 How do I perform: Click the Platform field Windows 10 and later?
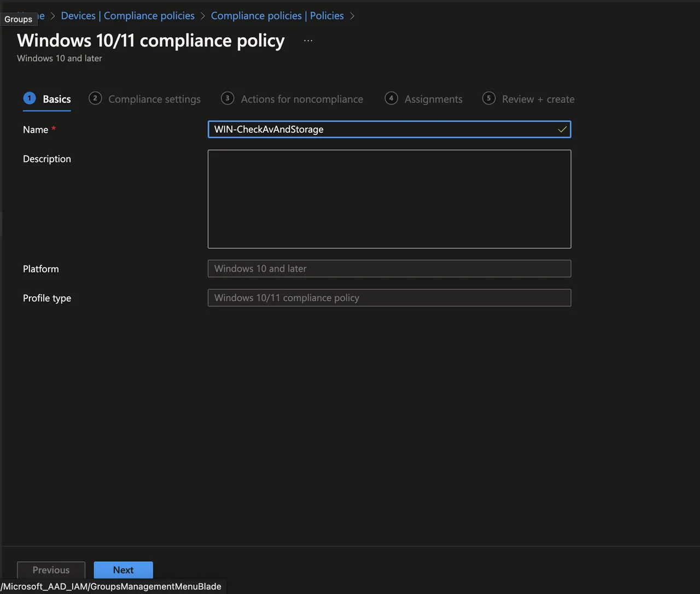(389, 269)
